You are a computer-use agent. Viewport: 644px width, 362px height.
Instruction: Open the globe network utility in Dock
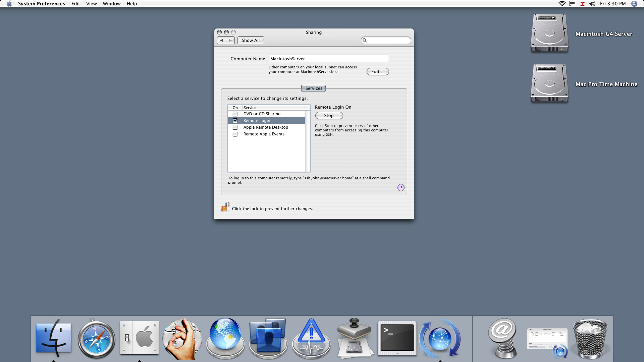tap(225, 339)
